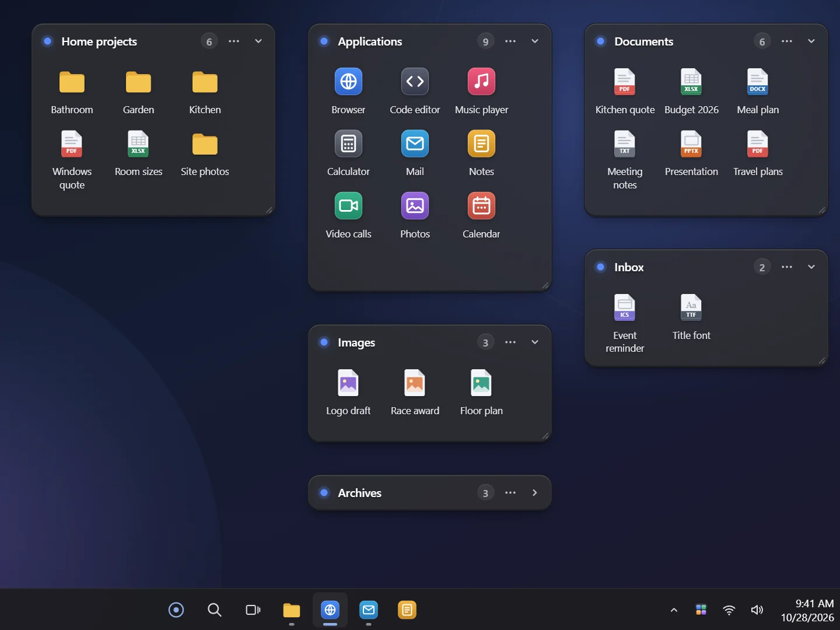Click the Home projects blue dot

pos(48,41)
